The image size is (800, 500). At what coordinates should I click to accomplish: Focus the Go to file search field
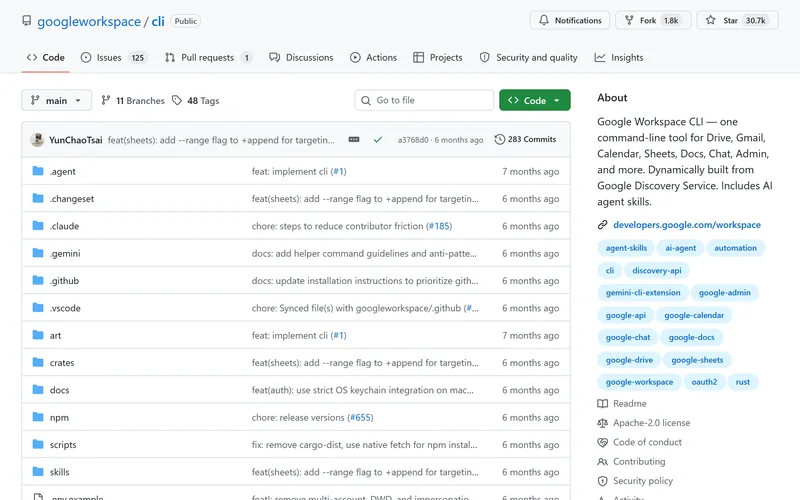(x=424, y=100)
